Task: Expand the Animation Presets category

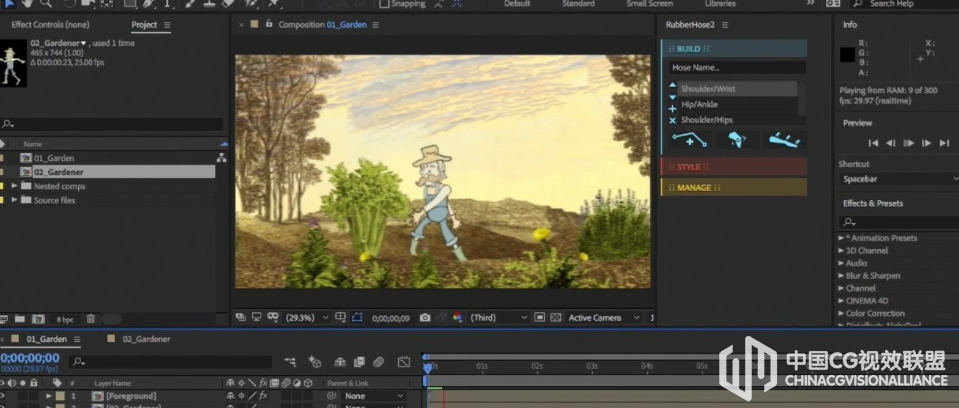Action: click(841, 238)
